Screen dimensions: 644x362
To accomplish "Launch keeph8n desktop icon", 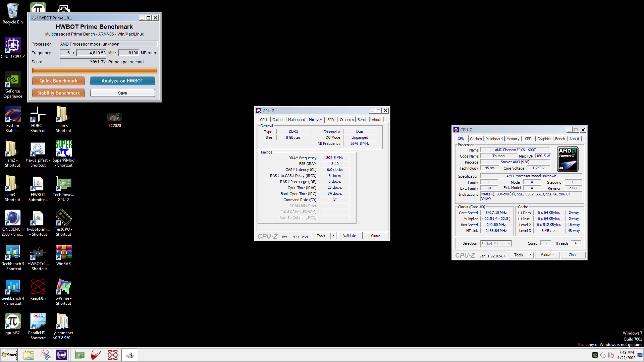I will click(38, 290).
